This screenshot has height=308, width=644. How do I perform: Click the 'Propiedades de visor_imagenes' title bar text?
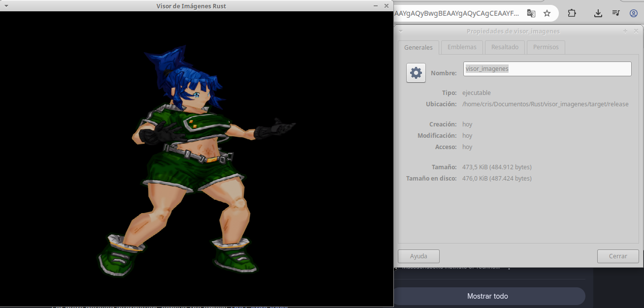513,31
